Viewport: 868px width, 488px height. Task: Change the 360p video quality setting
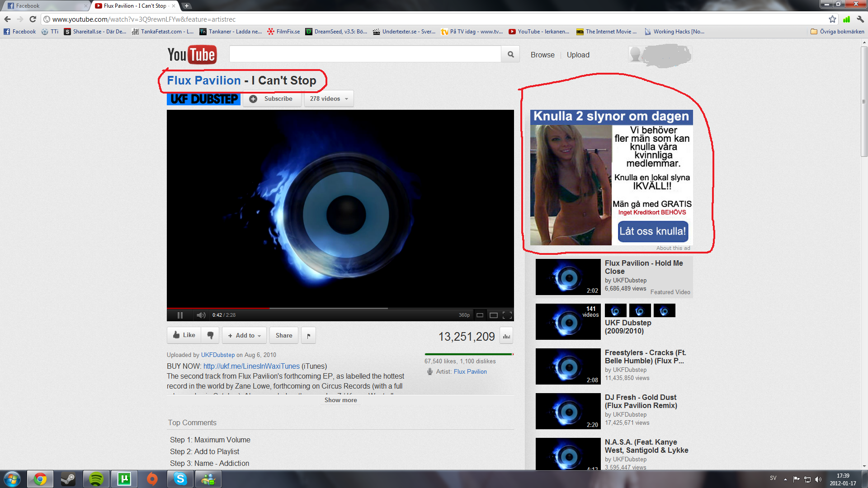pyautogui.click(x=464, y=315)
